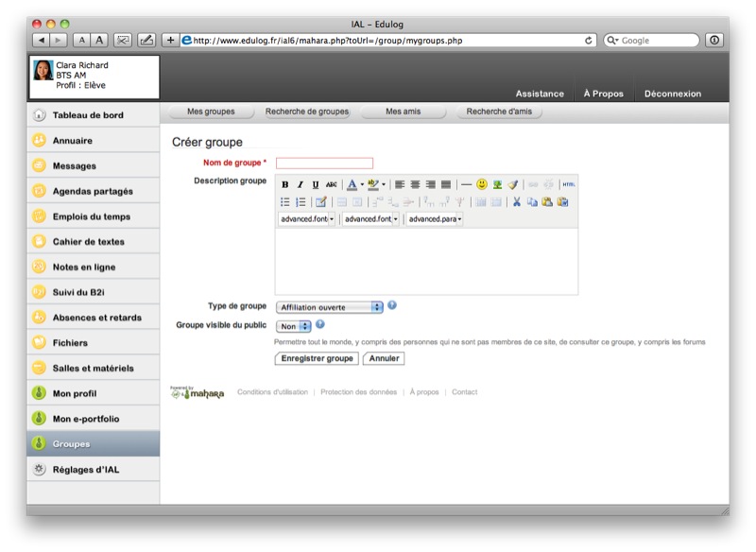Insert a horizontal rule line
This screenshot has height=552, width=756.
466,184
